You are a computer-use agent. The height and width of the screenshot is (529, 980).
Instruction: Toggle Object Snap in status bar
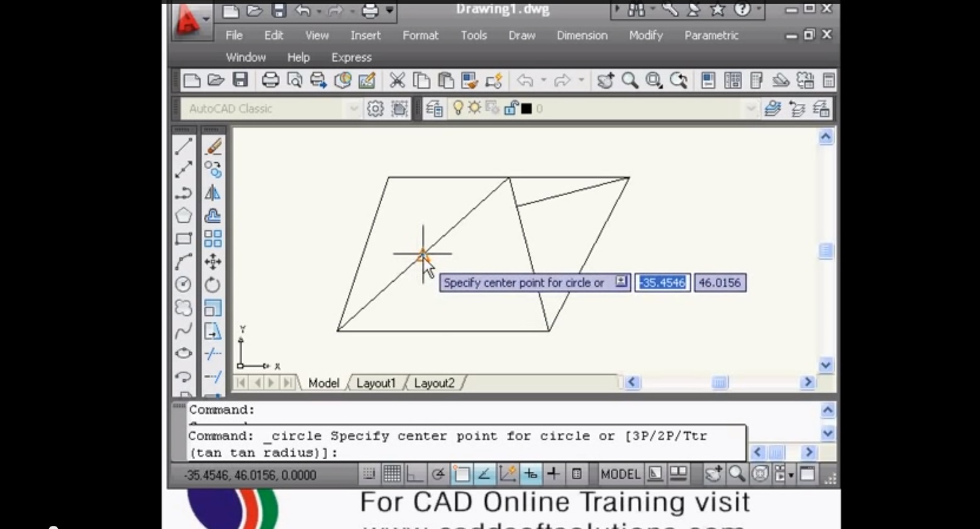(x=461, y=474)
